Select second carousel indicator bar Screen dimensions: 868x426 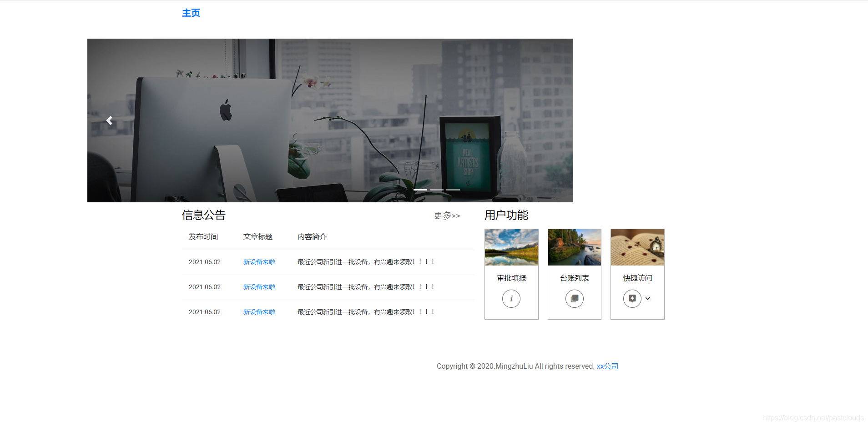coord(437,190)
